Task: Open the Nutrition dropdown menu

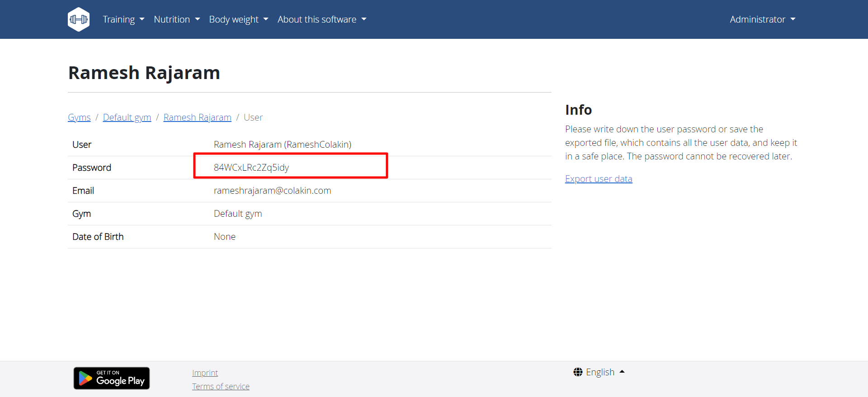Action: tap(176, 19)
